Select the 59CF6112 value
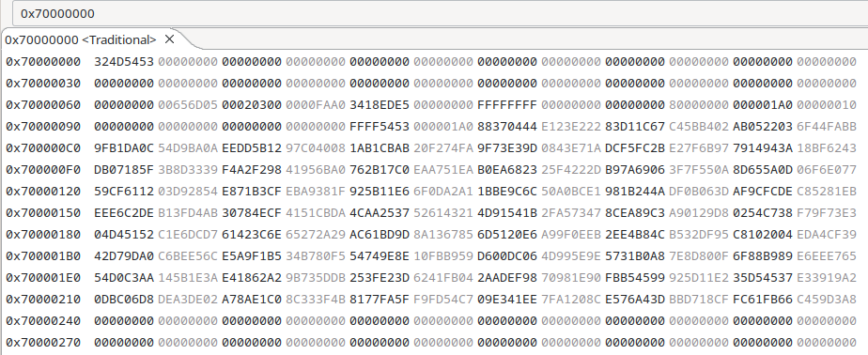The image size is (868, 355). tap(124, 191)
